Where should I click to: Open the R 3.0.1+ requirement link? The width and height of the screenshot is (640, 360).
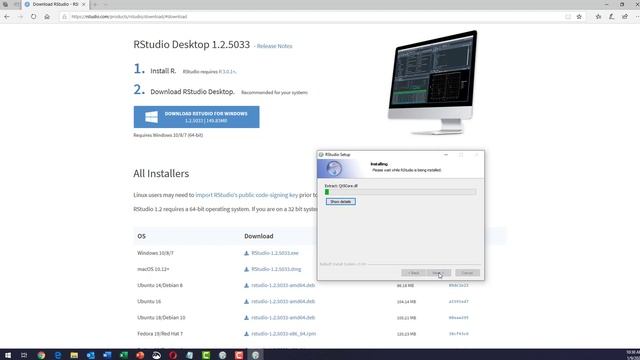227,71
